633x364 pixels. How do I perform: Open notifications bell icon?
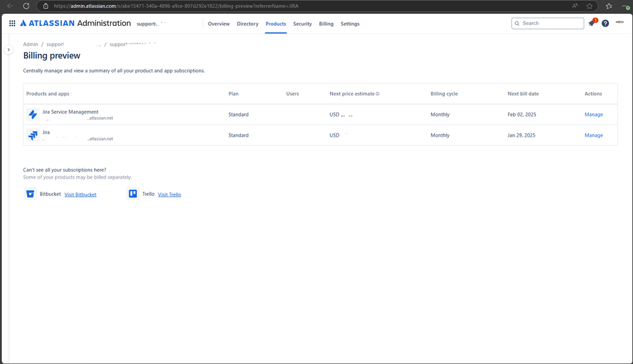click(592, 23)
